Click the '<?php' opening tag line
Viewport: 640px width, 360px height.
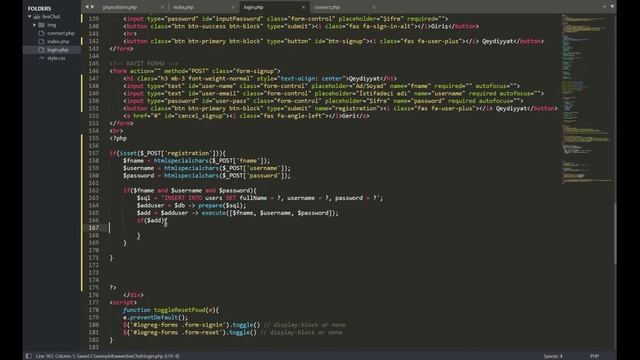(x=118, y=138)
